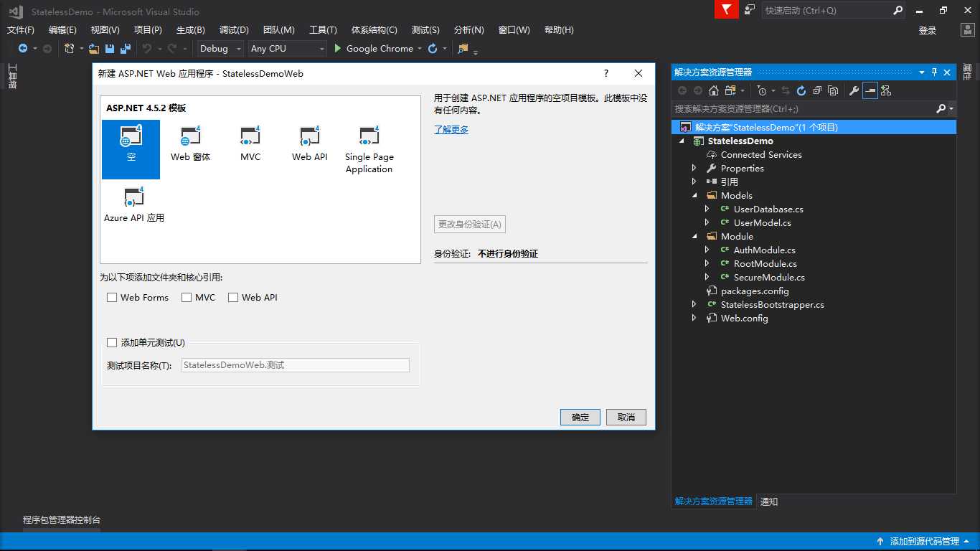Click the New Project toolbar icon
Image resolution: width=980 pixels, height=551 pixels.
[70, 49]
